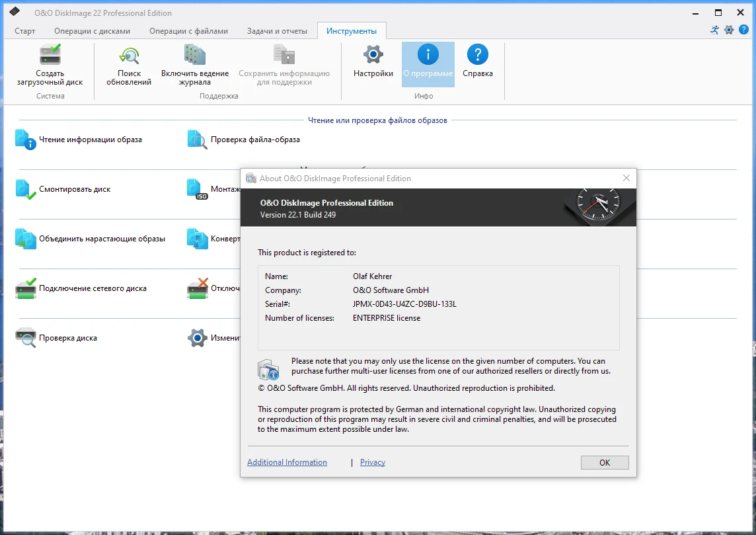Select Задачи и отчеты tab

(x=277, y=31)
